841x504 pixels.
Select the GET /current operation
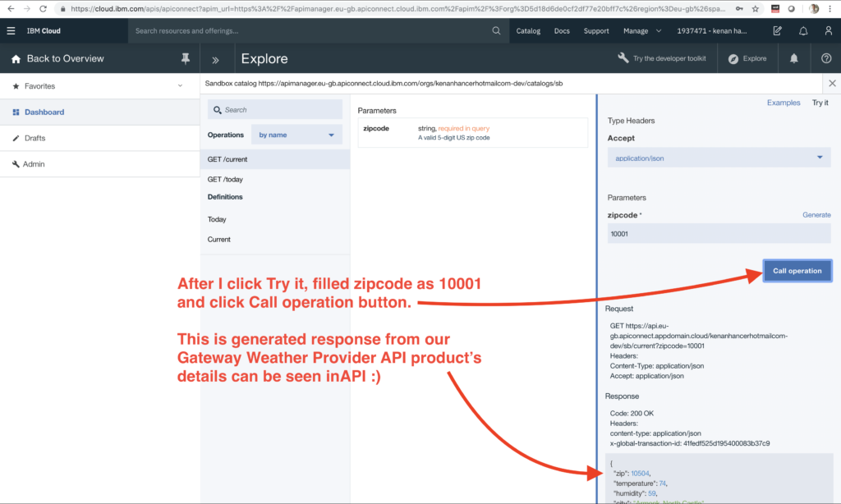pos(275,159)
